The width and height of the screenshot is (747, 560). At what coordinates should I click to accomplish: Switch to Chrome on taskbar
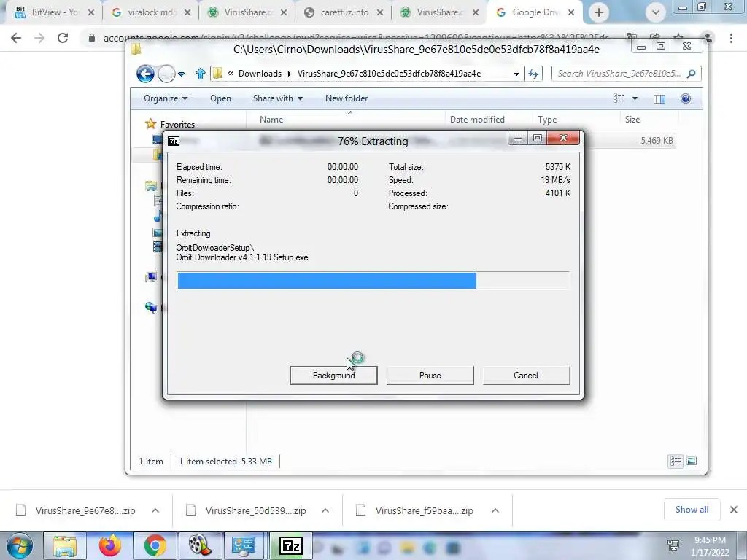[155, 545]
